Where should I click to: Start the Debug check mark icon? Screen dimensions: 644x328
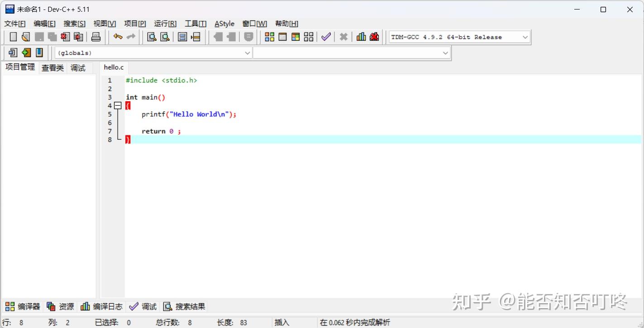[x=326, y=37]
